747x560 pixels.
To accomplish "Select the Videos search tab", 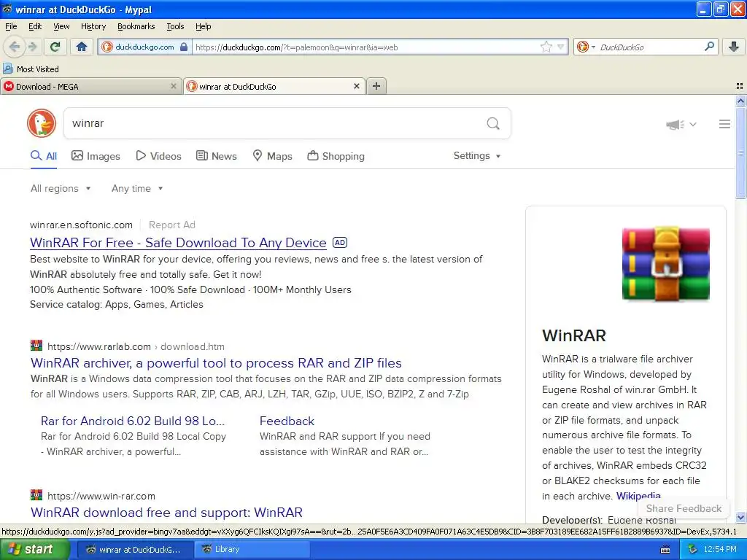I will coord(158,156).
